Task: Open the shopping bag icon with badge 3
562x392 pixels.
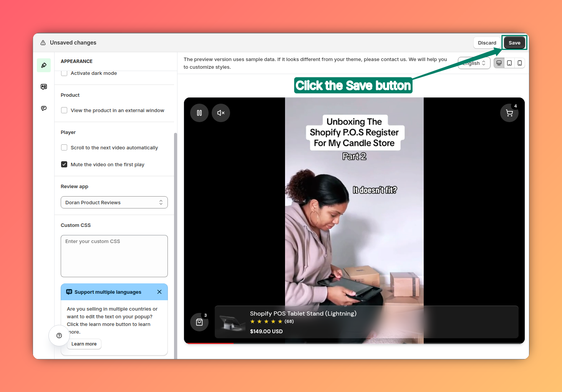Action: [199, 322]
